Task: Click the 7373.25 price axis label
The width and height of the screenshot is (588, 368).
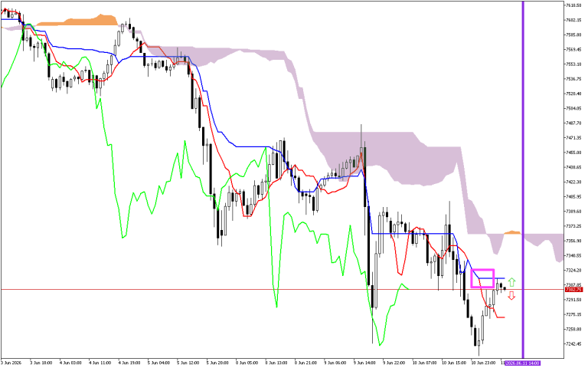Action: pyautogui.click(x=573, y=226)
